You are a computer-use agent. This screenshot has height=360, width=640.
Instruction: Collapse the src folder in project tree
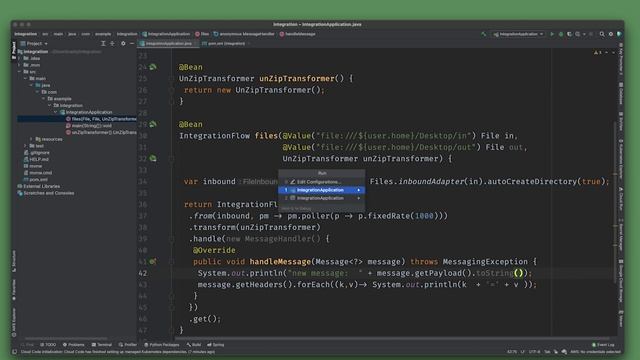19,72
